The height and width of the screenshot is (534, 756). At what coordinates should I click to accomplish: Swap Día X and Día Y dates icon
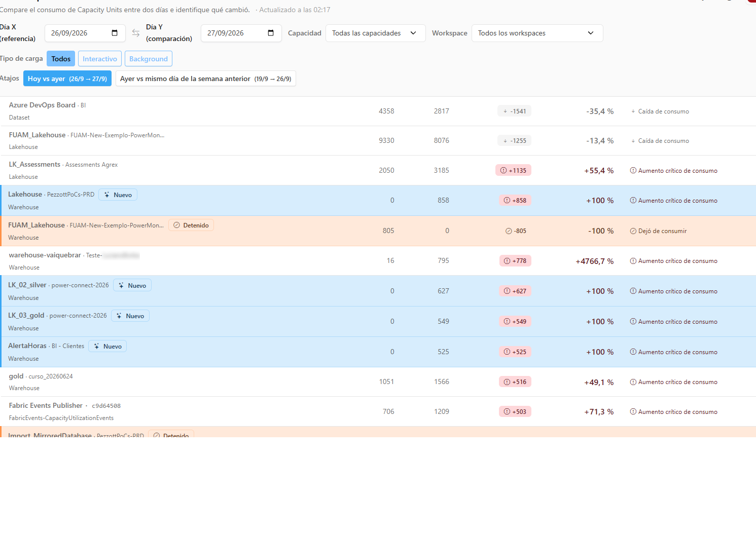[x=136, y=33]
